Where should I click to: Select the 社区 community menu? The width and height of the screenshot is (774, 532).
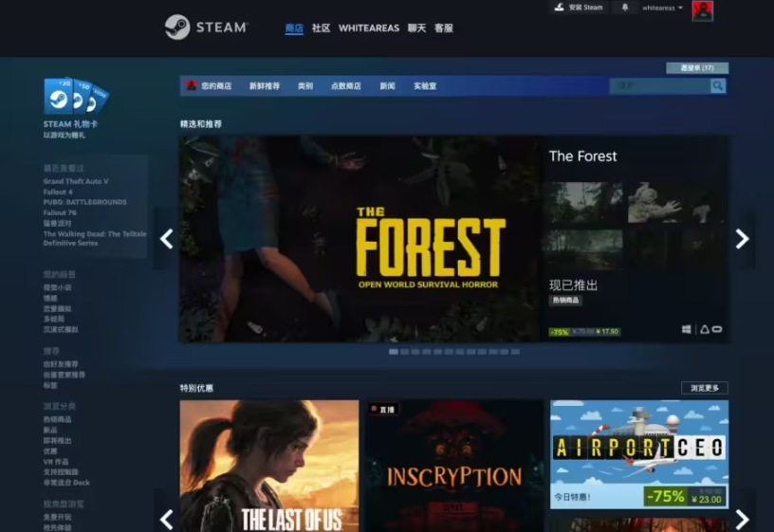(321, 28)
